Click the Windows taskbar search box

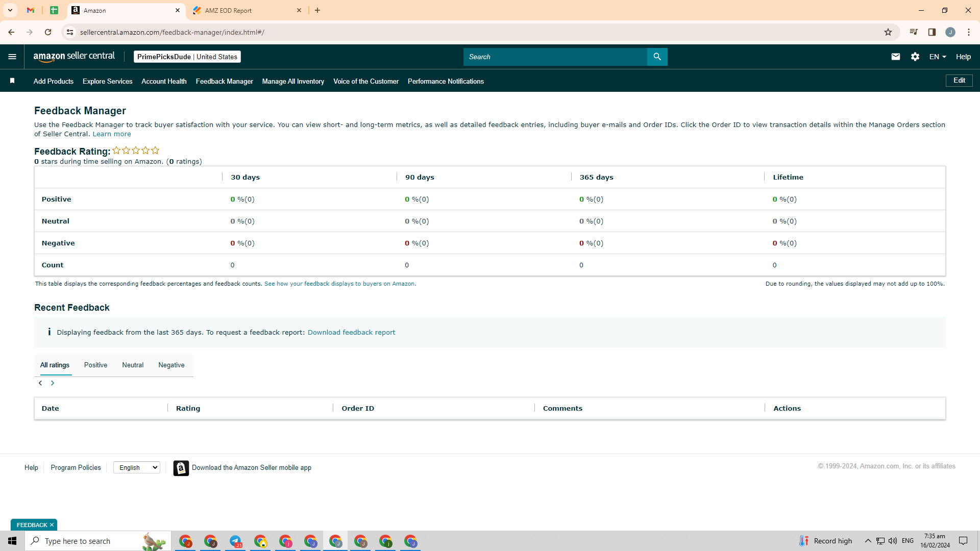point(97,541)
